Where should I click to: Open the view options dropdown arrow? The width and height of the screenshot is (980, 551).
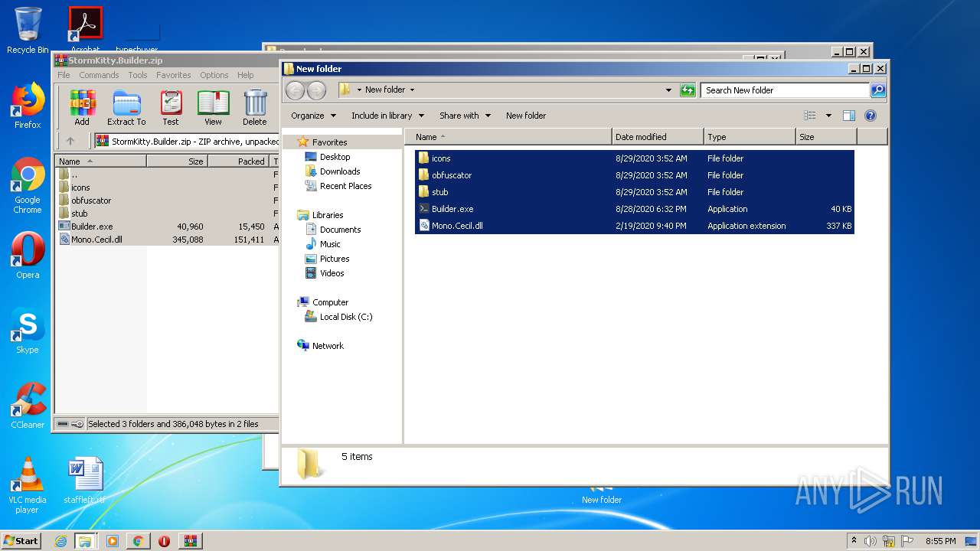point(828,116)
